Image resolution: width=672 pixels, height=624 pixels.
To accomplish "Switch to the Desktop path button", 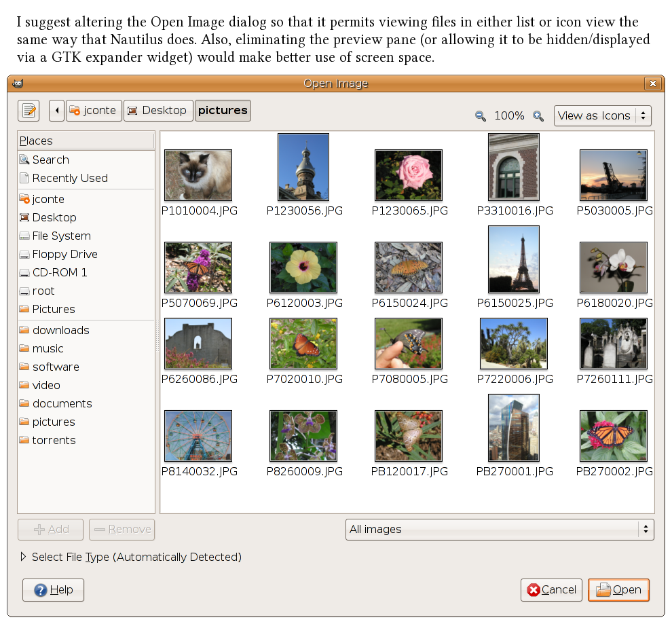I will click(158, 111).
